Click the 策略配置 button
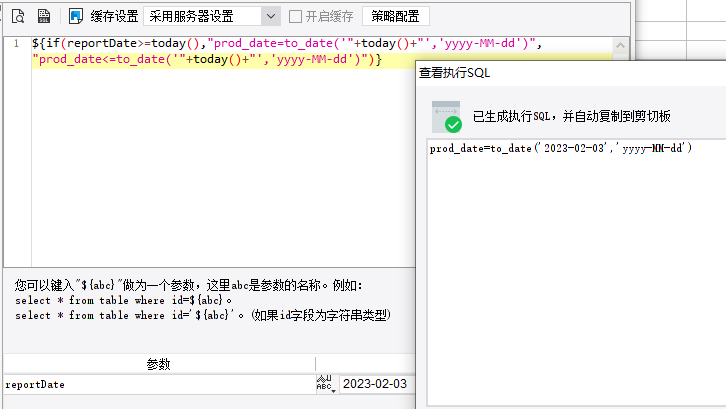Viewport: 726px width, 409px height. tap(395, 17)
